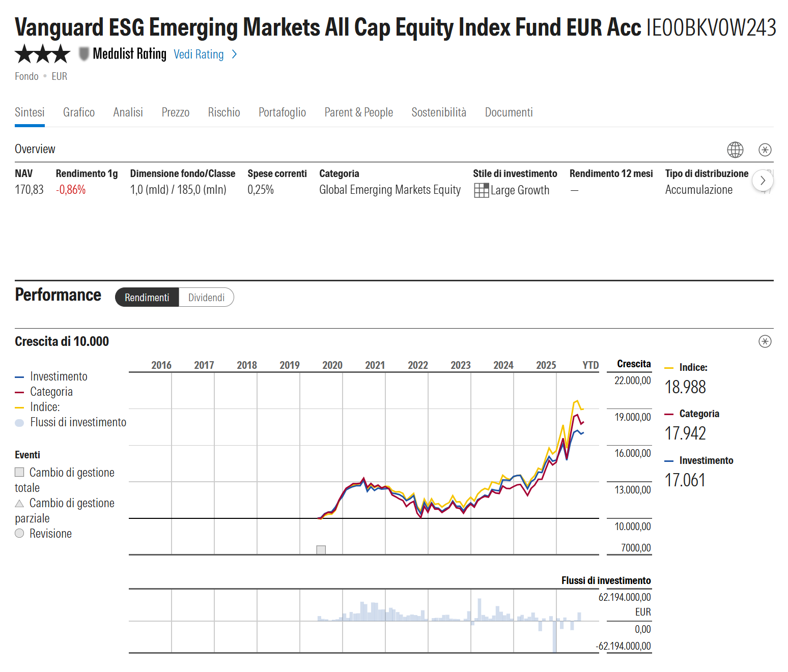Open the Sostenibilità tab
The width and height of the screenshot is (788, 672).
439,112
